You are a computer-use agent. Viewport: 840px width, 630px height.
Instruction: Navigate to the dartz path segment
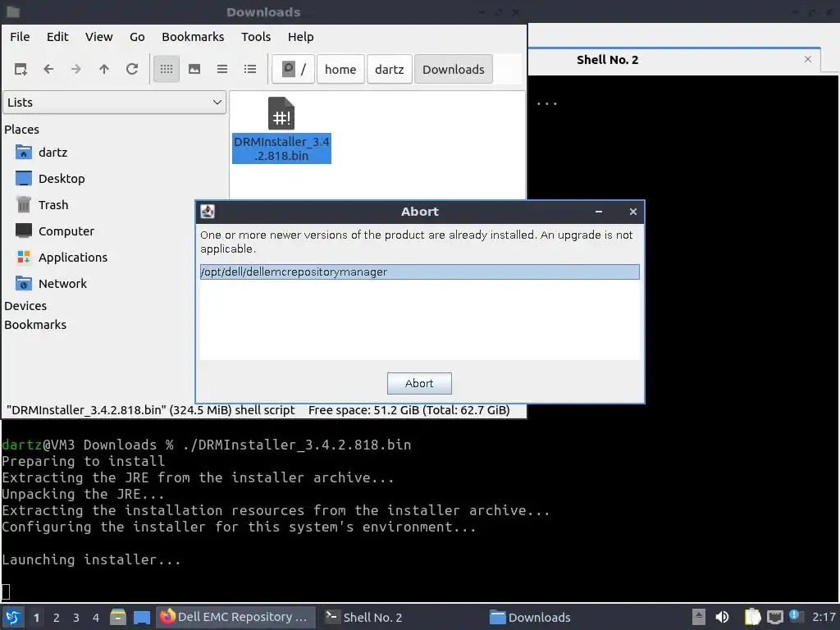click(390, 69)
